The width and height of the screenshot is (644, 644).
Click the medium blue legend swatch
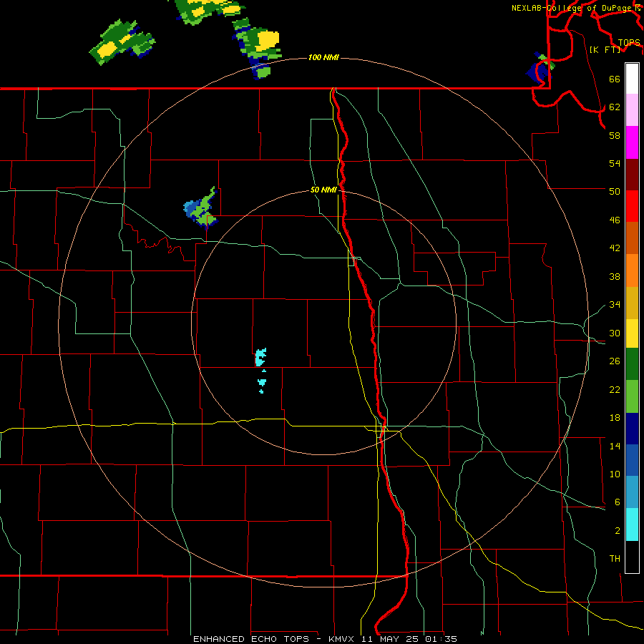point(632,460)
